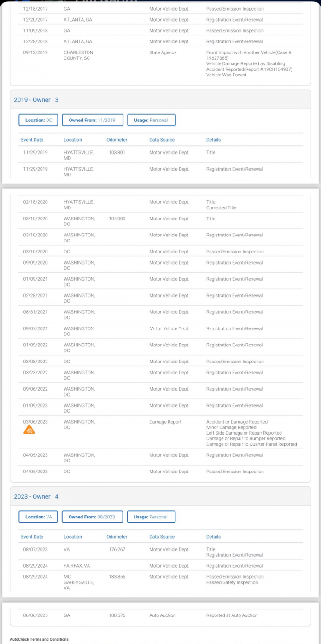Click the Owned From: 11/2019 badge
Screen dimensions: 321x644
(93, 120)
